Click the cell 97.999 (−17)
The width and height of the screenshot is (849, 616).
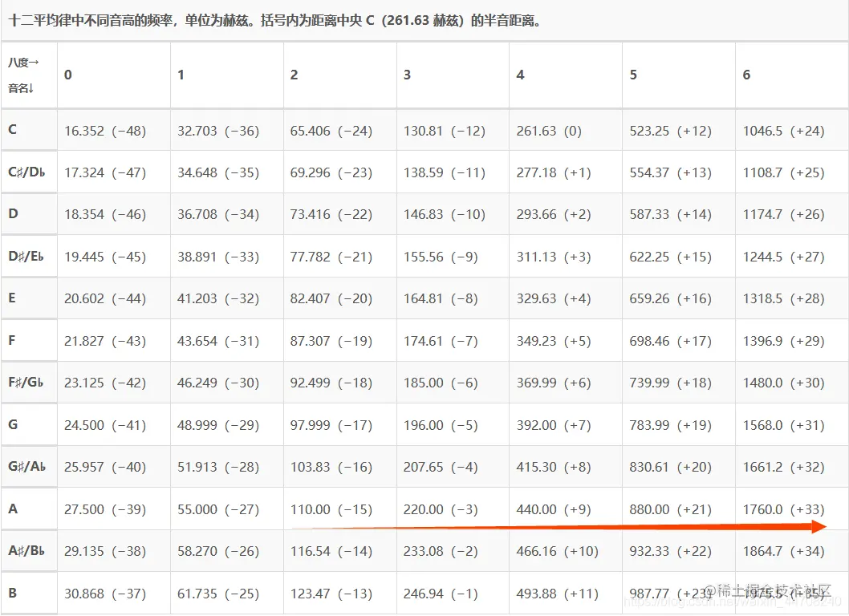coord(340,424)
